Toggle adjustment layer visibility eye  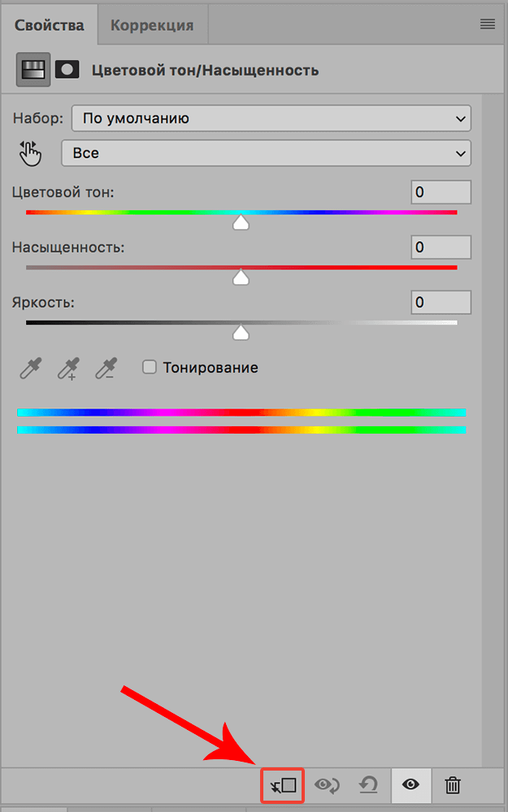[x=411, y=785]
